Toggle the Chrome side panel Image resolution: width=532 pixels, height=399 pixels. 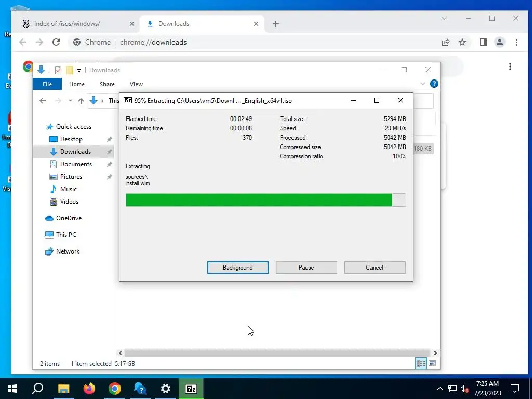pos(483,42)
